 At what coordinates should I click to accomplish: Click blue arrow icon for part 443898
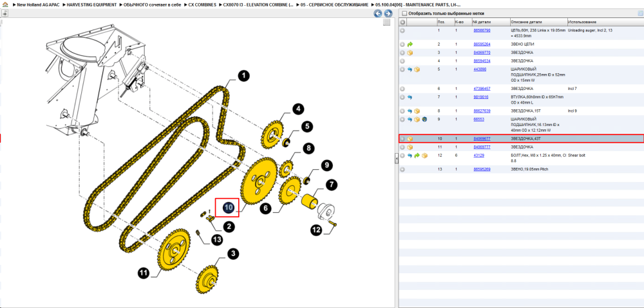tap(410, 69)
